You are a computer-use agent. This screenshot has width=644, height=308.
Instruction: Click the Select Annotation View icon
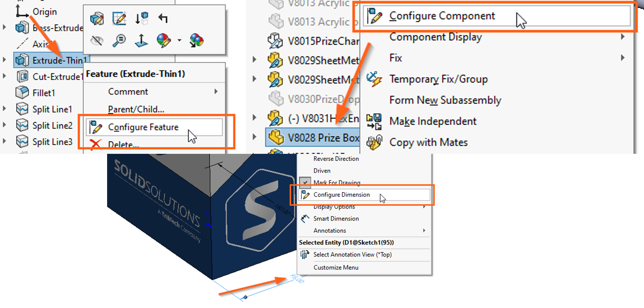305,254
